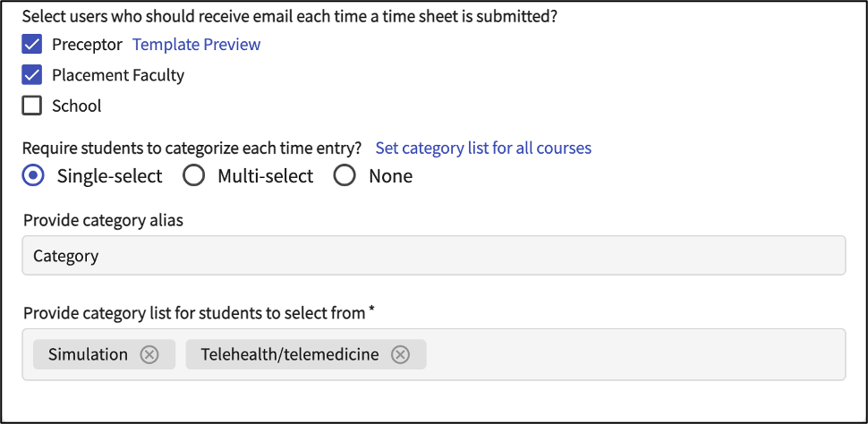868x424 pixels.
Task: Click the Provide category alias label
Action: (x=103, y=220)
